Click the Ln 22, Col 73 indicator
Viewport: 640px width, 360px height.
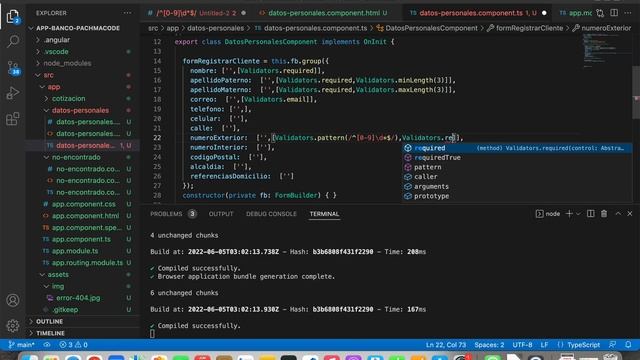pos(446,345)
